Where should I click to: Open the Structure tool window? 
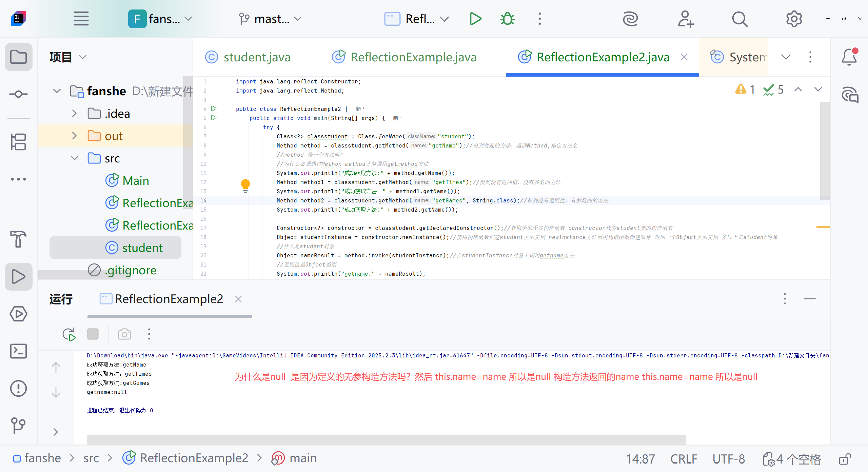coord(18,142)
